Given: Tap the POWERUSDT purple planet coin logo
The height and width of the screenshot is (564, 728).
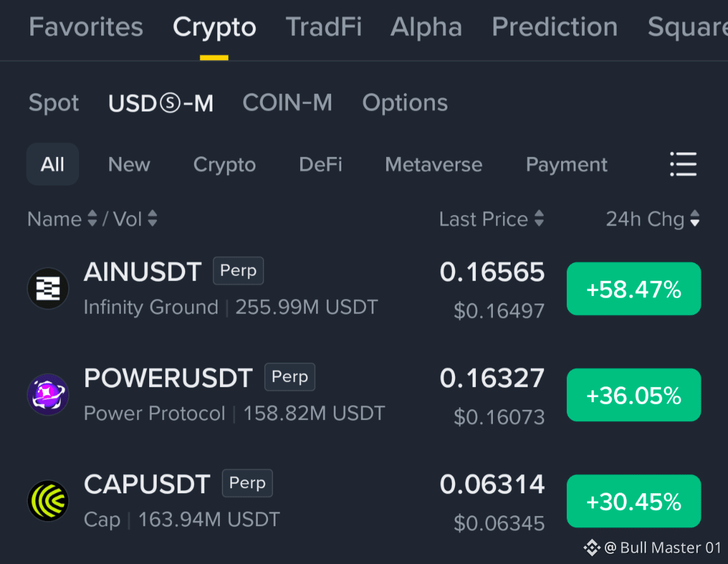Looking at the screenshot, I should coord(48,395).
